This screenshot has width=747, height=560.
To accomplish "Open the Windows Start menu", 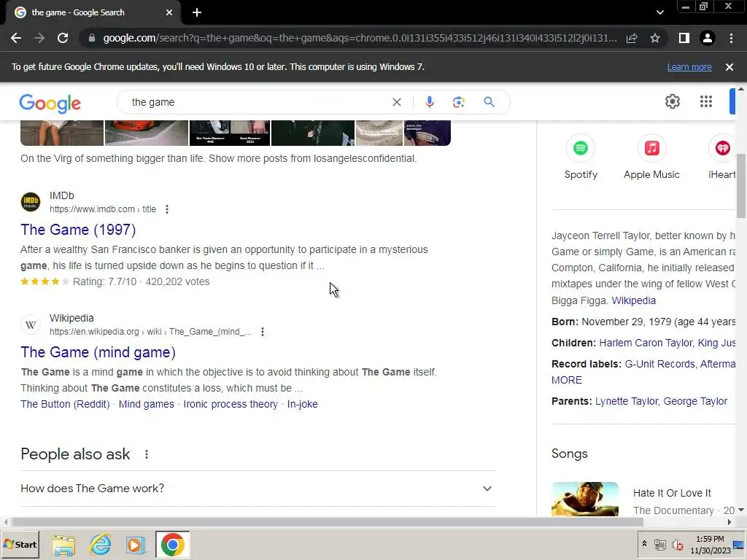I will tap(20, 544).
